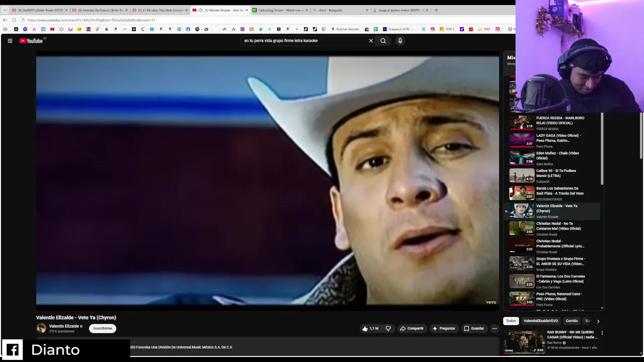Click the Preguntar button
Image resolution: width=644 pixels, height=362 pixels.
tap(444, 328)
